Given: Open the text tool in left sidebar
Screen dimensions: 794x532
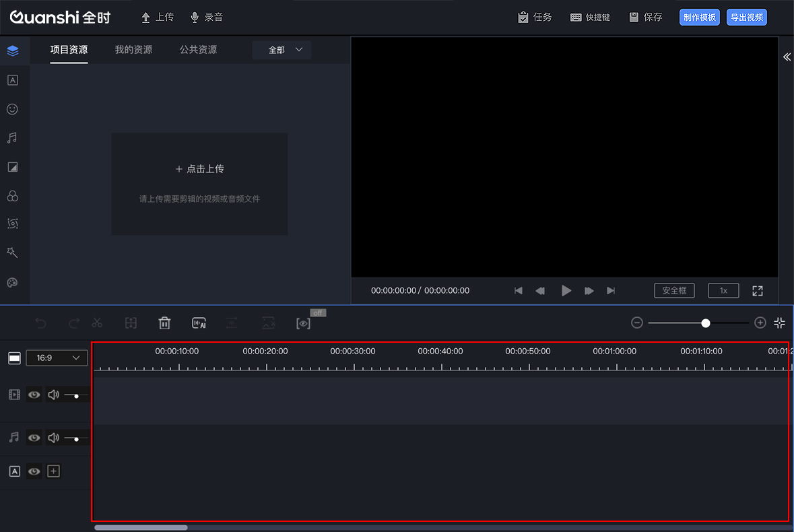Looking at the screenshot, I should click(12, 80).
